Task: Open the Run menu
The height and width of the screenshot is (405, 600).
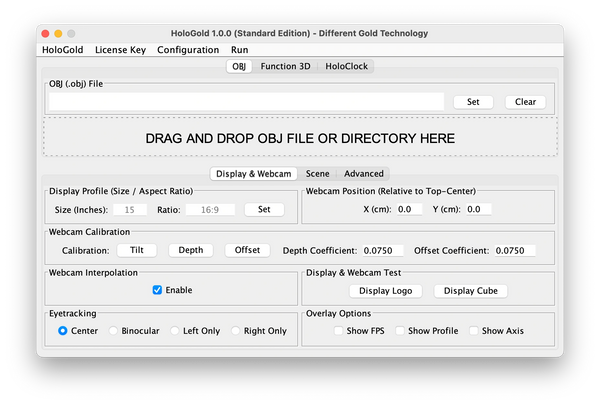Action: 240,49
